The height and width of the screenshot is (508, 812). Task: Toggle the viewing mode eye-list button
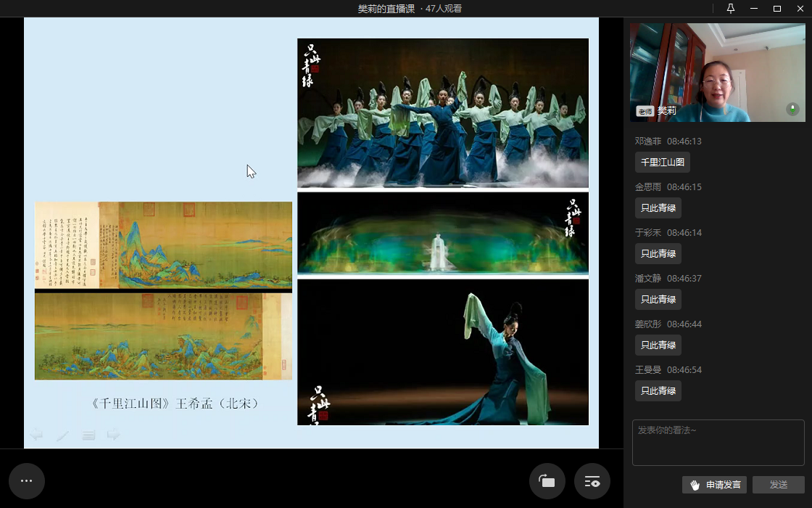[x=592, y=481]
